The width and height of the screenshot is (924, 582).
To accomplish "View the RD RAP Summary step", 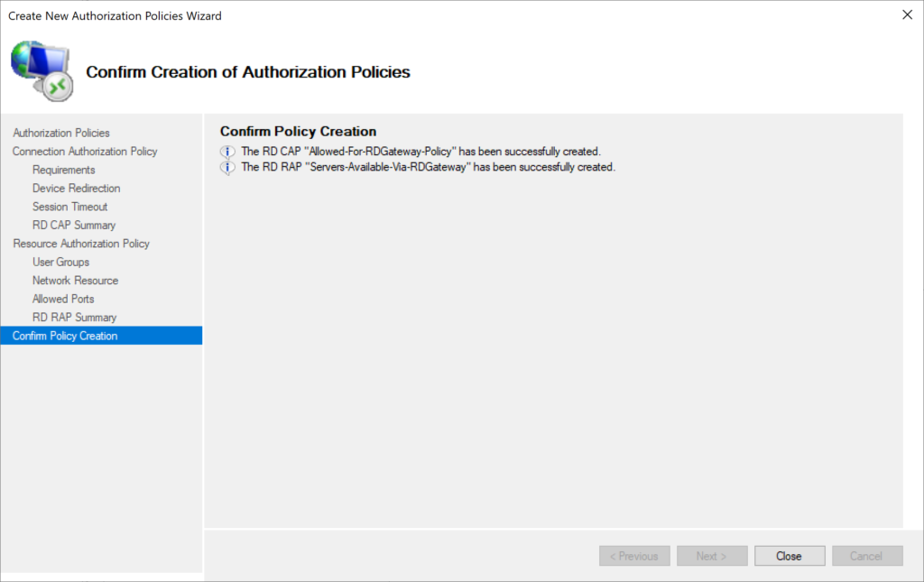I will tap(73, 317).
